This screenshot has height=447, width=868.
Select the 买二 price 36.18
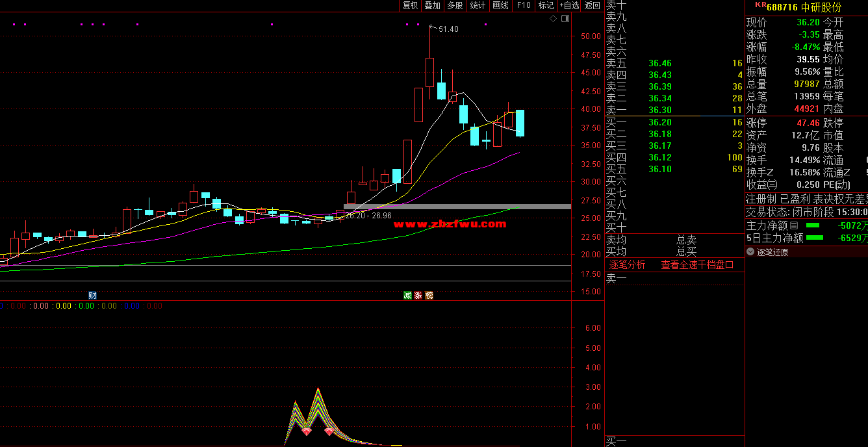[x=660, y=134]
